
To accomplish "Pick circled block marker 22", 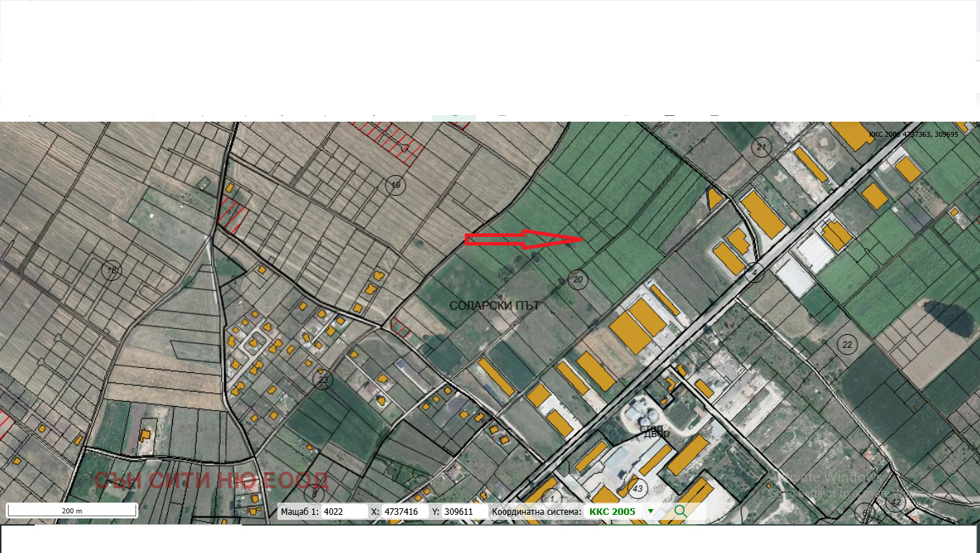I will pos(847,344).
